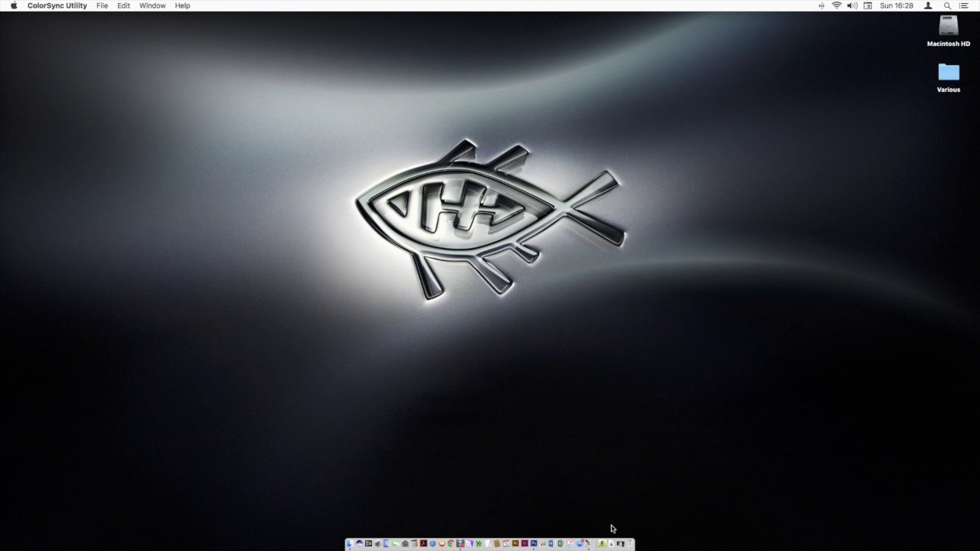Open Calendar from the Dock
The image size is (980, 551).
[506, 543]
